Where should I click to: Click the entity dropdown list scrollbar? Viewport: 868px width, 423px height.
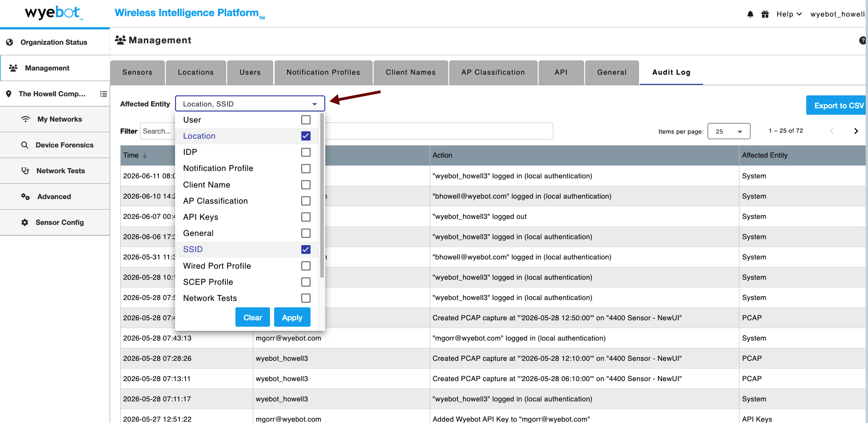(x=322, y=195)
